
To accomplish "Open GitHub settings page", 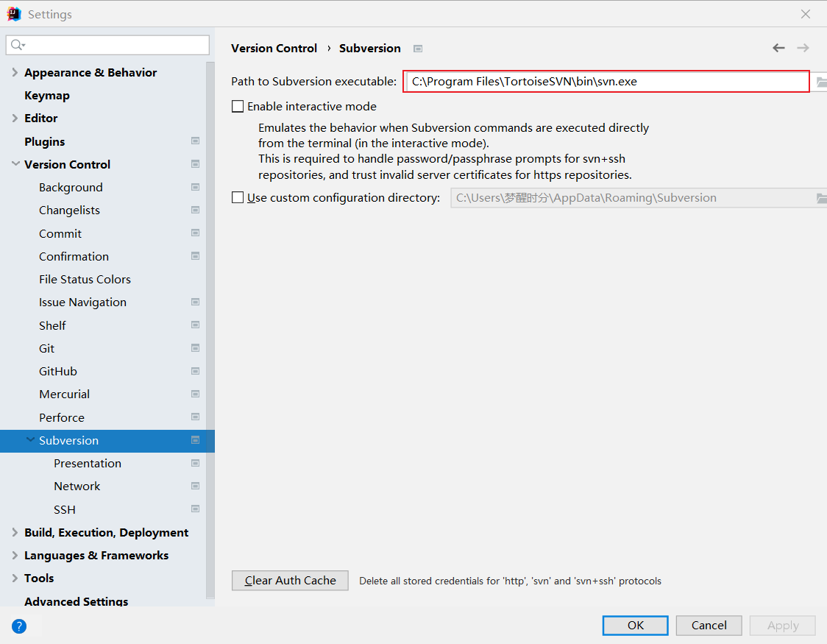I will 58,372.
